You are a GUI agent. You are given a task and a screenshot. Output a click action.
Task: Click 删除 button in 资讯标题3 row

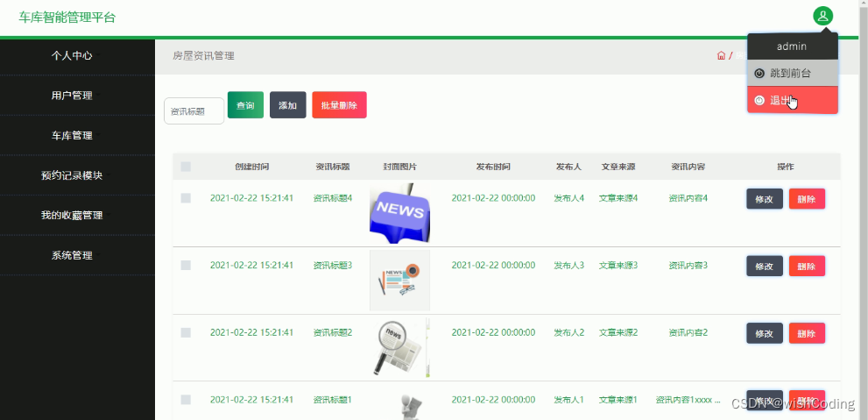807,266
